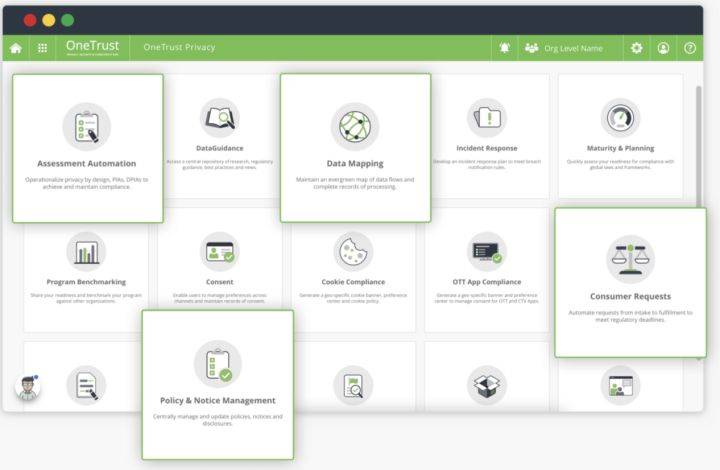Image resolution: width=720 pixels, height=470 pixels.
Task: Open the notifications bell icon
Action: click(505, 48)
